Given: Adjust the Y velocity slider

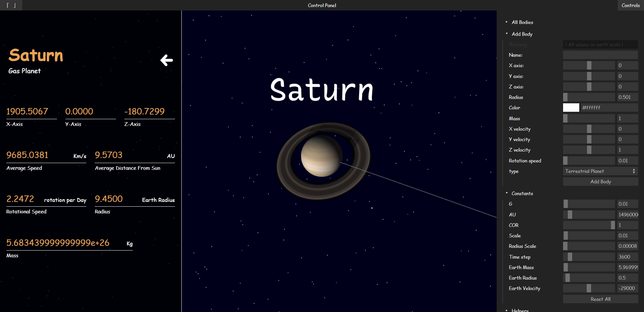Looking at the screenshot, I should click(589, 139).
